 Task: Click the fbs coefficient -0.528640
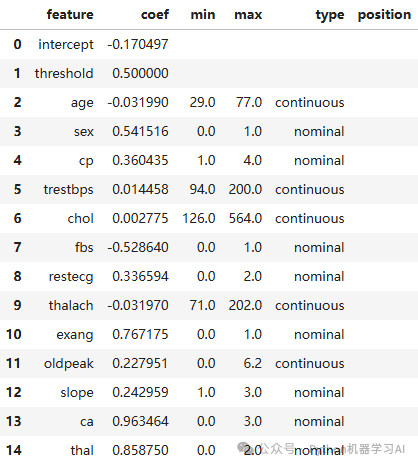(x=138, y=247)
